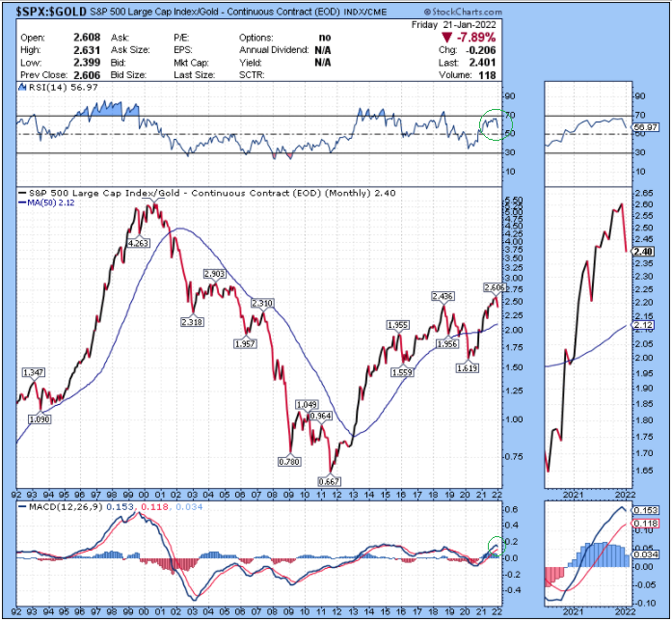The height and width of the screenshot is (621, 672).
Task: Click the S&P 500/Gold (Monthly) 2.40 chart legend
Action: [208, 193]
